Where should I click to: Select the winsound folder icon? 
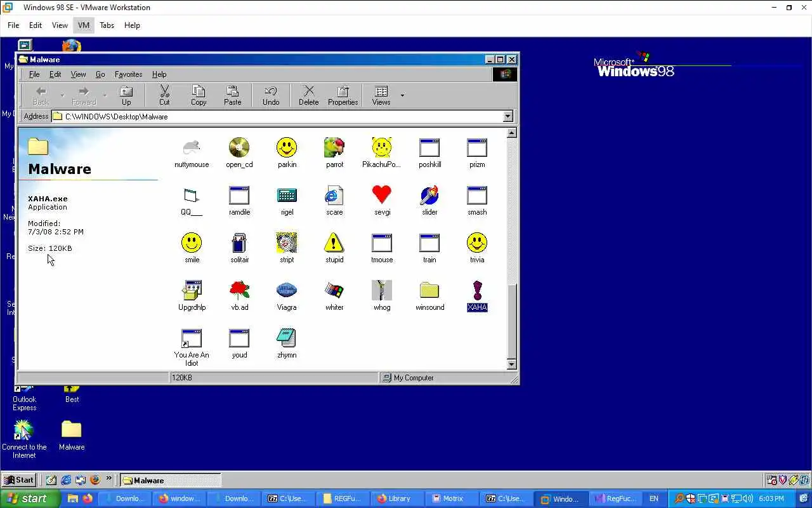coord(429,290)
